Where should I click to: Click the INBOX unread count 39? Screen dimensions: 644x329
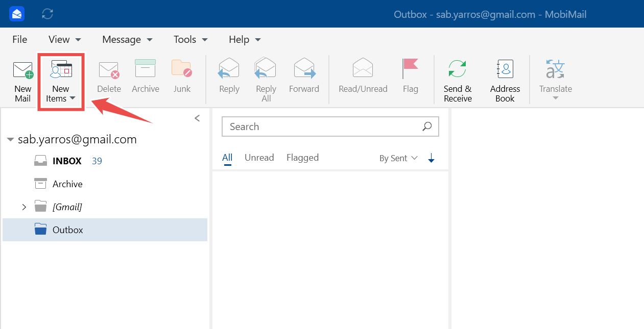[x=97, y=161]
